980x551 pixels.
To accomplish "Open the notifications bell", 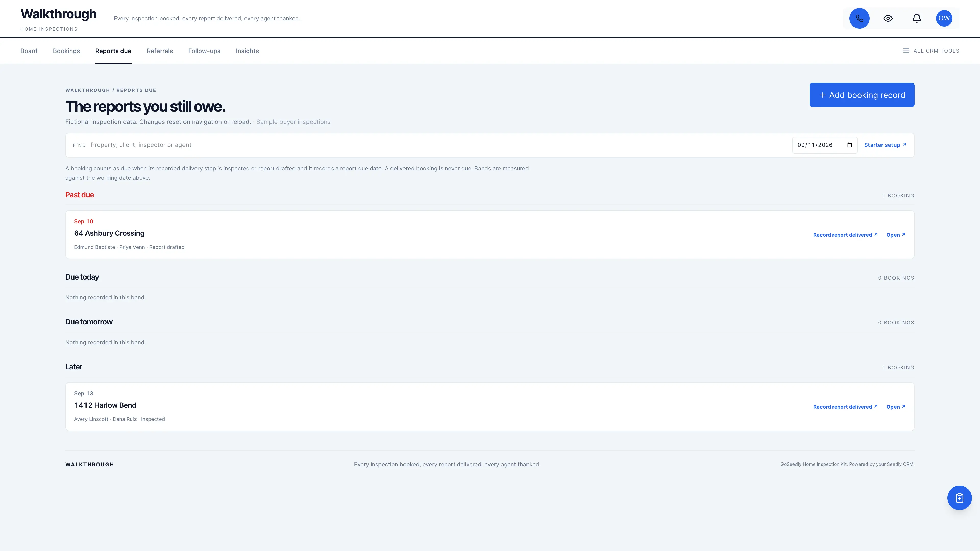I will 916,18.
